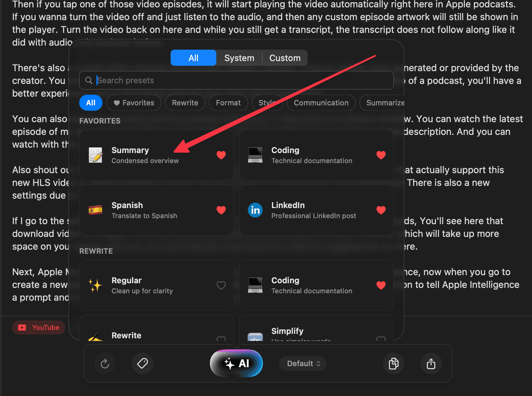Select the All filter chip
Image resolution: width=532 pixels, height=396 pixels.
91,103
